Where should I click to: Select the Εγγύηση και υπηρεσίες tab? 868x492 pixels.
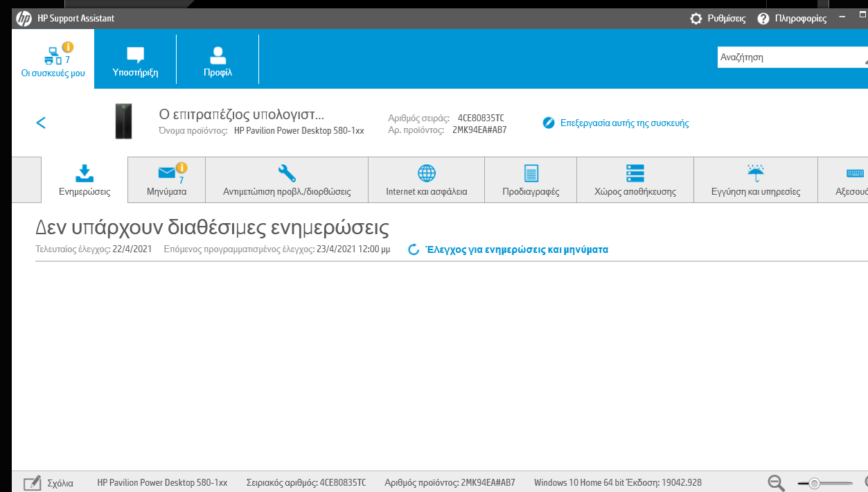tap(755, 180)
